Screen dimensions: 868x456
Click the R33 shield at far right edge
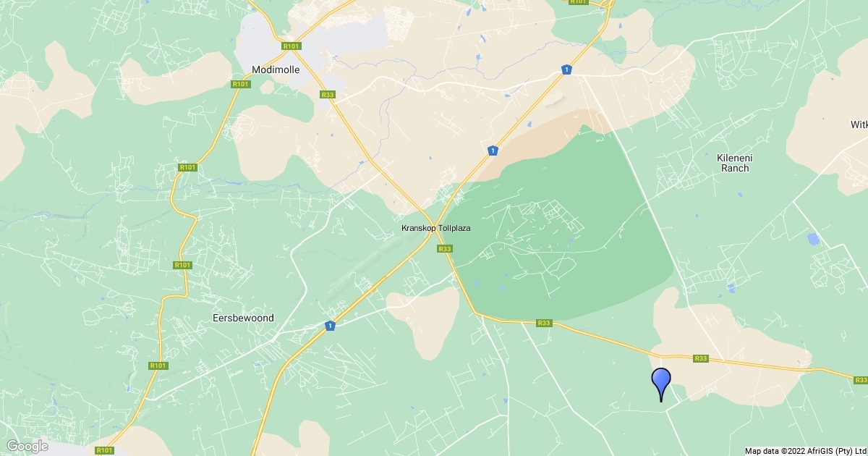(x=860, y=380)
